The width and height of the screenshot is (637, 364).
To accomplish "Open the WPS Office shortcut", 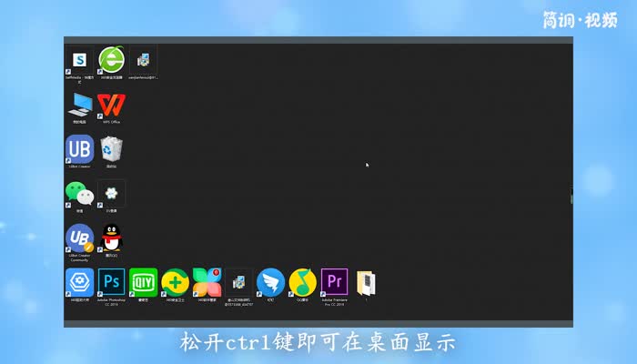I will 111,104.
